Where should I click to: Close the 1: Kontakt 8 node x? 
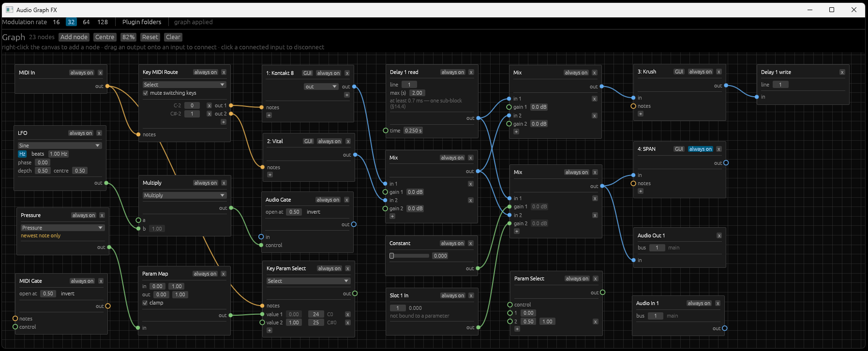click(x=347, y=73)
